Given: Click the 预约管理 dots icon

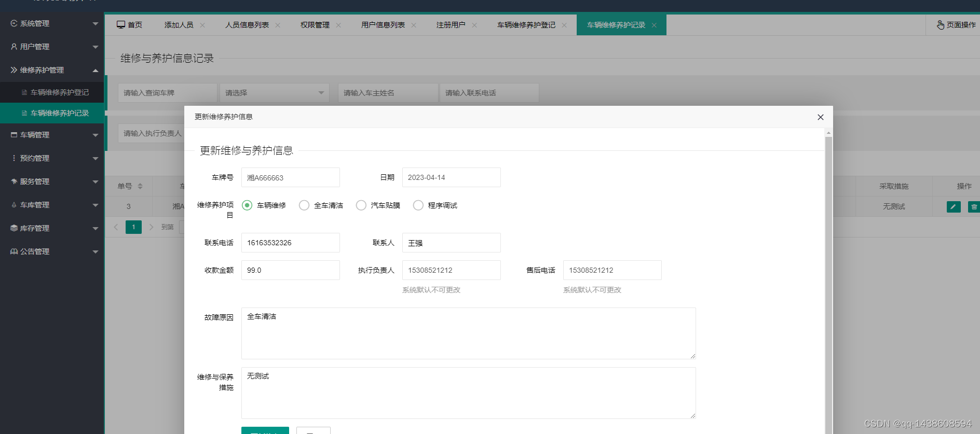Looking at the screenshot, I should pyautogui.click(x=14, y=158).
